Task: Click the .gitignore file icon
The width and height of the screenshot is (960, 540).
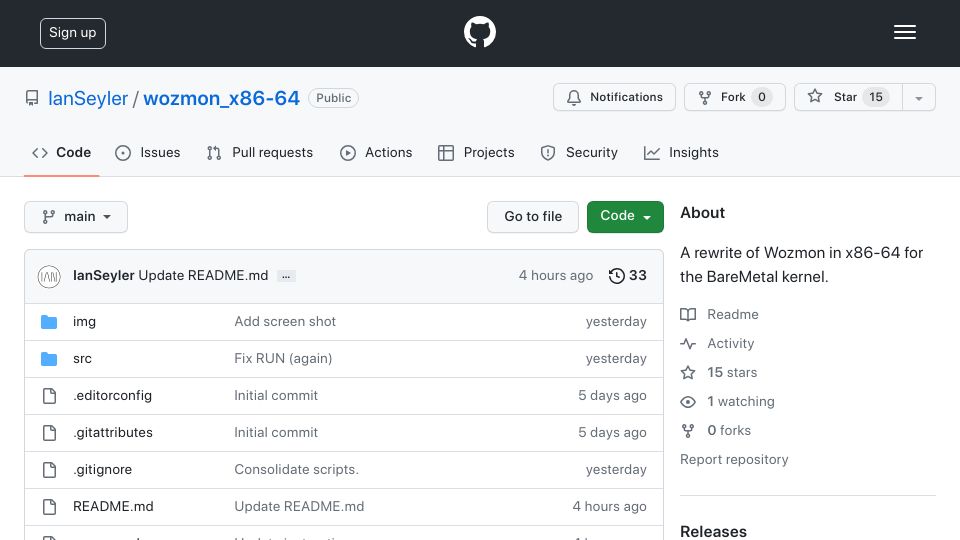Action: pyautogui.click(x=50, y=470)
